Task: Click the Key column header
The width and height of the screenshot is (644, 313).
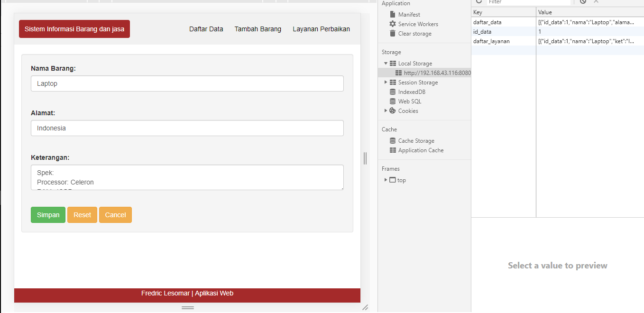Action: pyautogui.click(x=504, y=12)
